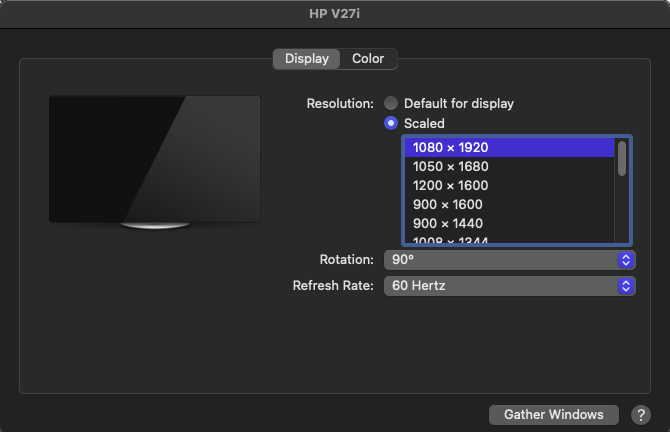The height and width of the screenshot is (432, 670).
Task: Click the Gather Windows button
Action: pyautogui.click(x=553, y=414)
